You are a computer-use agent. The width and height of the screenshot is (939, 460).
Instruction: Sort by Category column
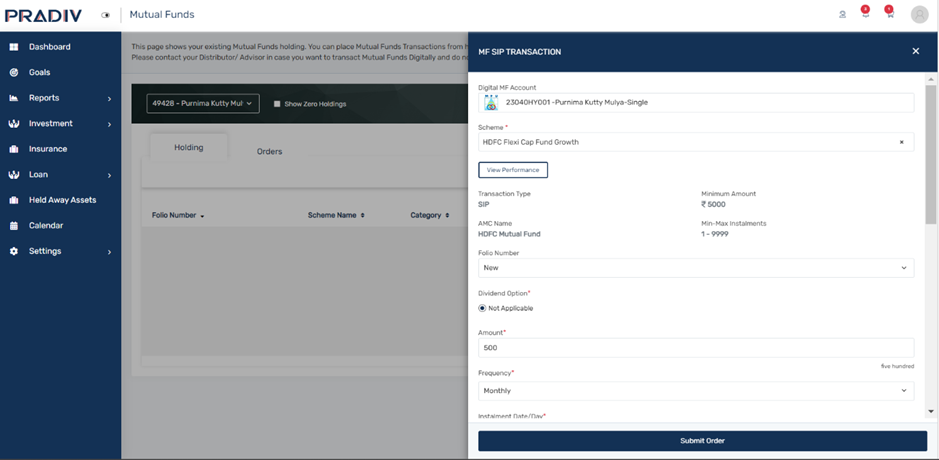pos(429,215)
